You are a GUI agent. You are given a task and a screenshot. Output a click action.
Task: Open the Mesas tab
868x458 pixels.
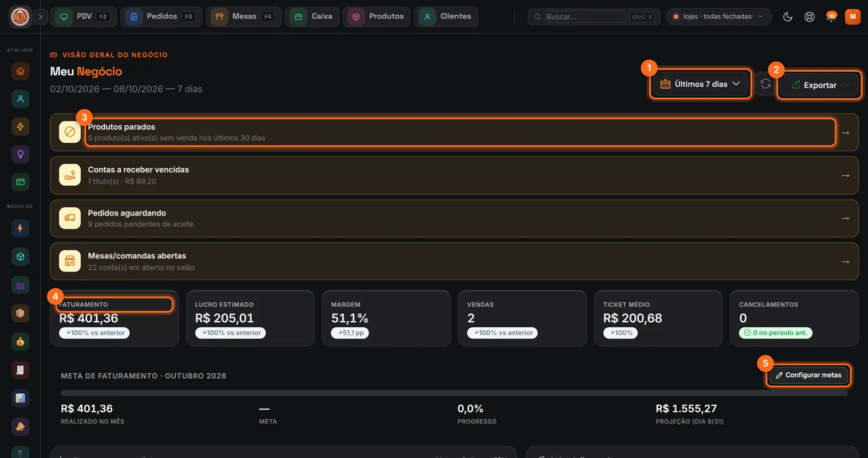244,17
